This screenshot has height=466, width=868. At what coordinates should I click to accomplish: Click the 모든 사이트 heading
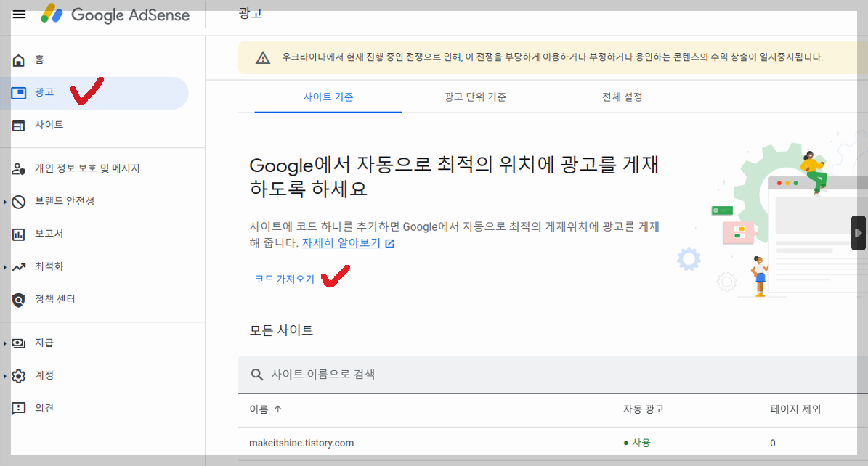[281, 330]
